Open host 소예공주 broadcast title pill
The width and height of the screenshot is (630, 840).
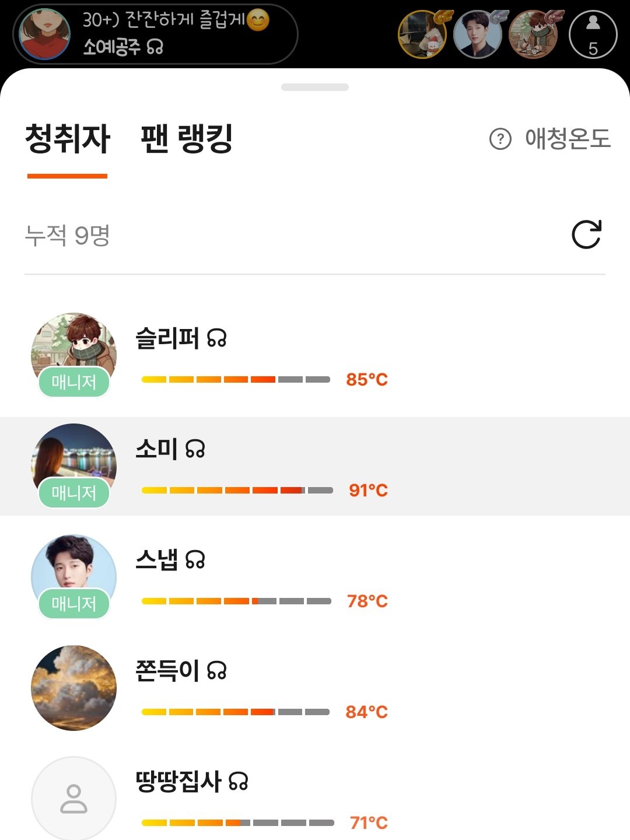[175, 34]
